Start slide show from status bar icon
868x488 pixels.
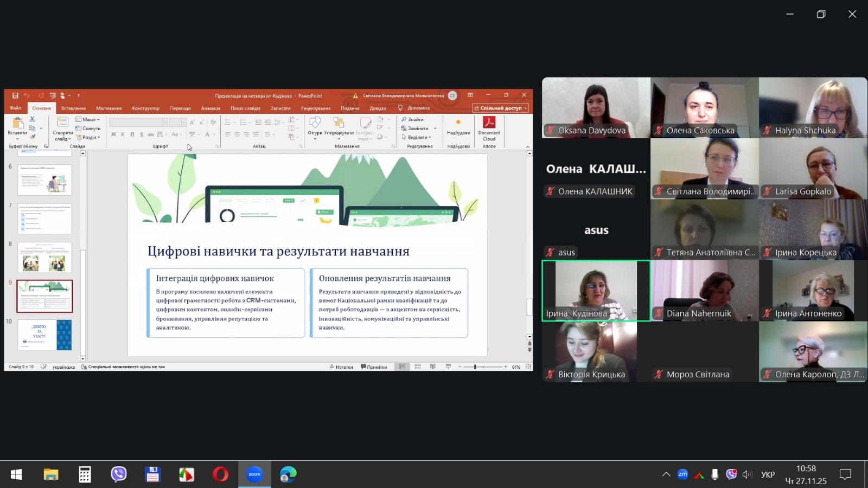click(x=448, y=367)
